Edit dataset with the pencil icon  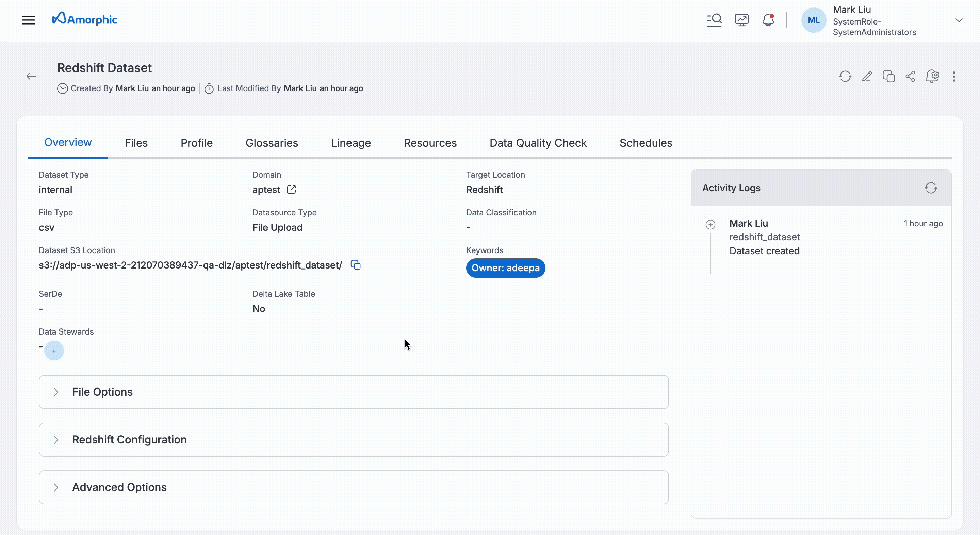(867, 77)
